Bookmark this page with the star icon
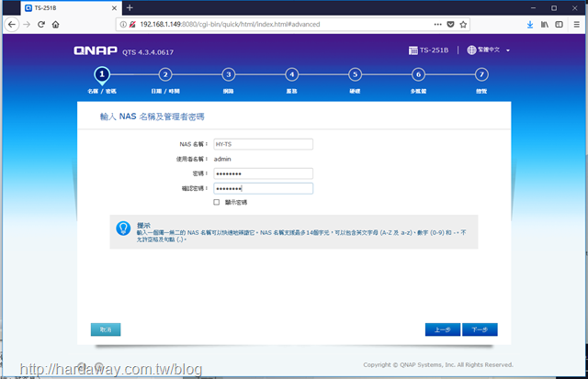The image size is (588, 379). click(x=463, y=25)
